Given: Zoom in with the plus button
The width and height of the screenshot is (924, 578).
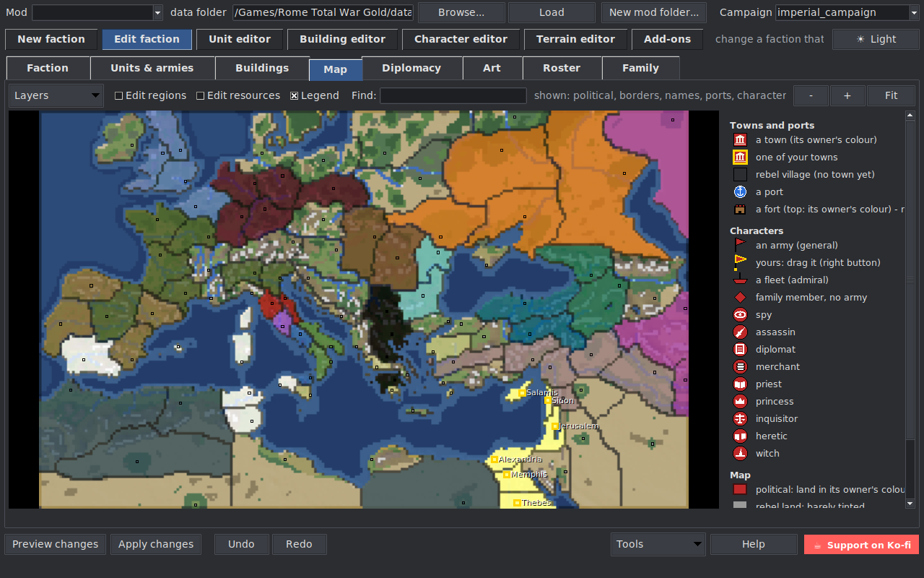Looking at the screenshot, I should click(847, 95).
